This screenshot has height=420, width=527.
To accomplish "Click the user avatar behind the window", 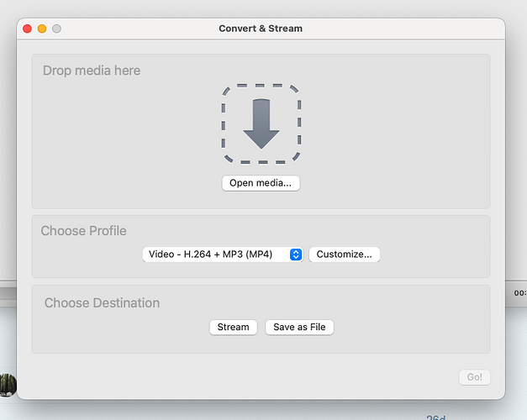I will pos(8,385).
